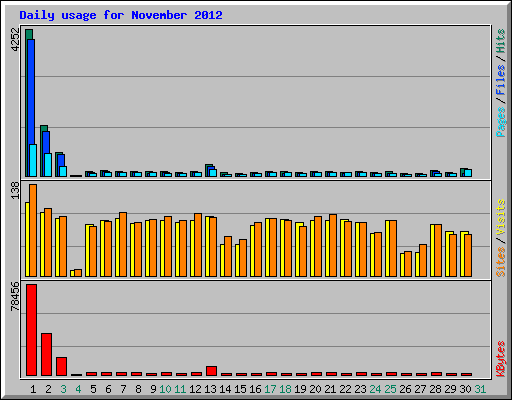Click green day '3' on the x-axis
512x400 pixels.
click(x=63, y=389)
